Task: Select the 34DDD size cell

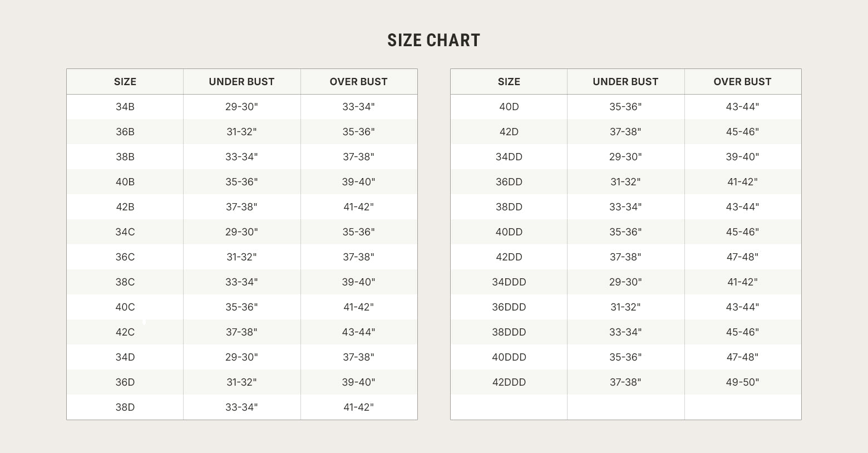Action: coord(509,282)
